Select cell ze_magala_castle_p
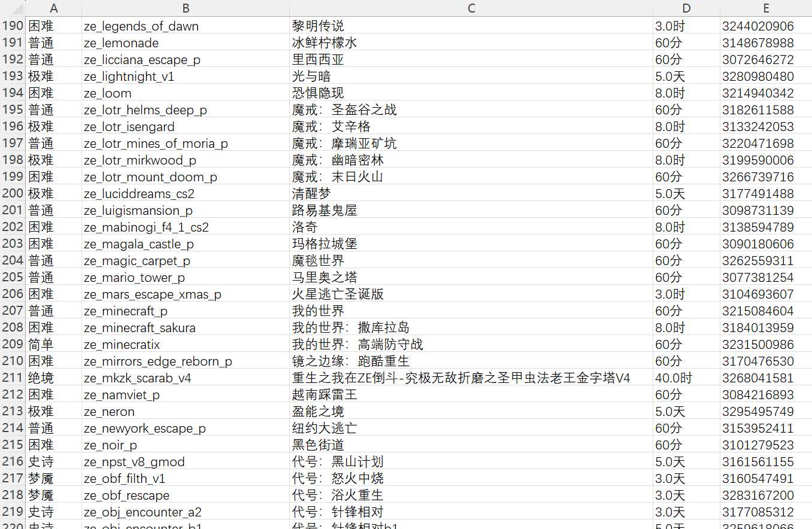The height and width of the screenshot is (529, 812). coord(186,244)
